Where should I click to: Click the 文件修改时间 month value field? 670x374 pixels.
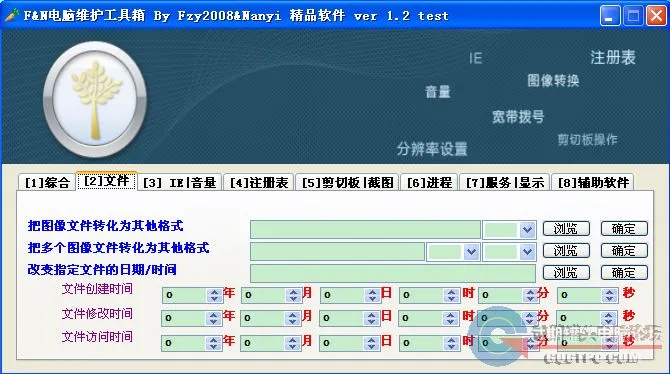[x=263, y=318]
